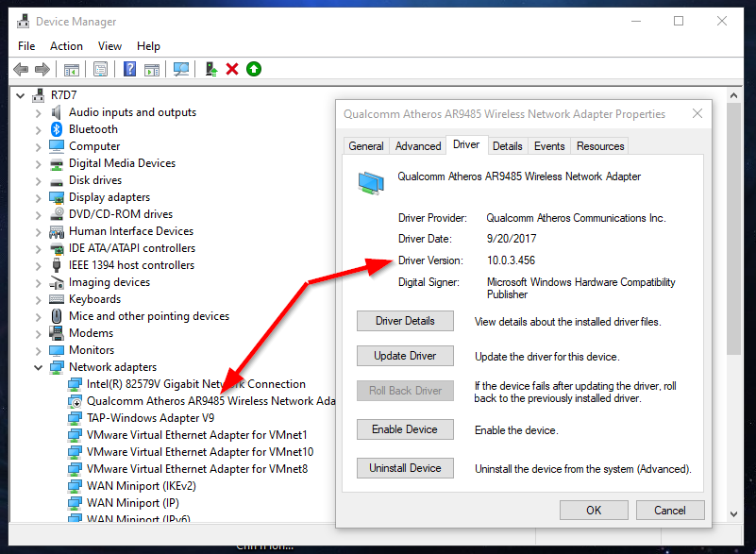The width and height of the screenshot is (756, 554).
Task: Click the Update Driver button
Action: coord(405,356)
